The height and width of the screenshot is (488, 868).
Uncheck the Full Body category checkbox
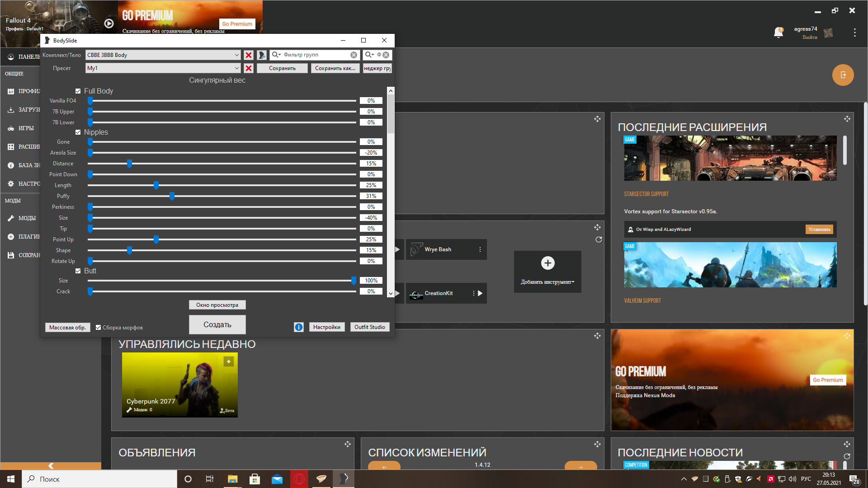coord(78,91)
